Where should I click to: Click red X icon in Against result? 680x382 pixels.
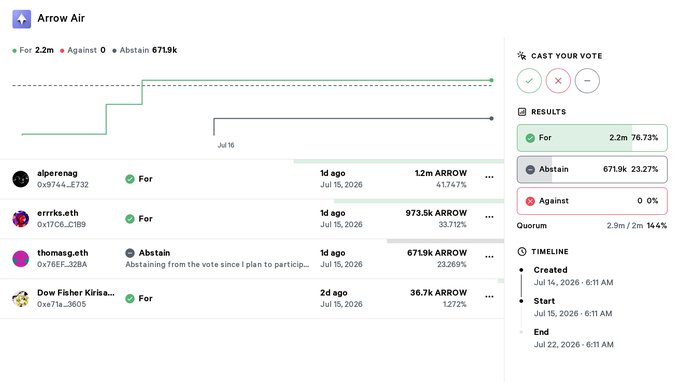click(x=530, y=201)
